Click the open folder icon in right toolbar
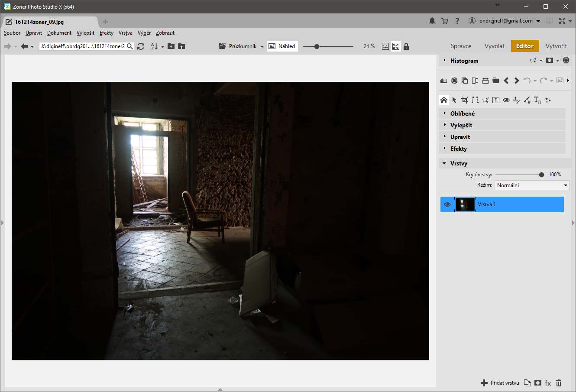This screenshot has width=576, height=392. point(496,81)
